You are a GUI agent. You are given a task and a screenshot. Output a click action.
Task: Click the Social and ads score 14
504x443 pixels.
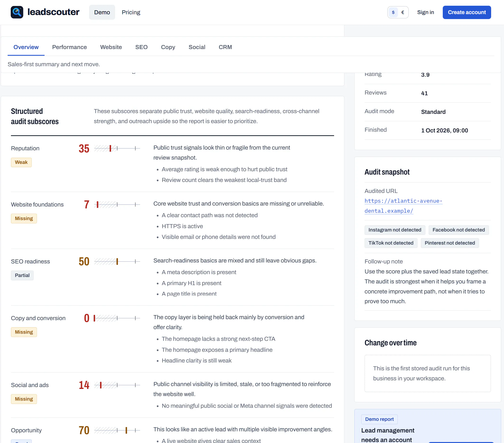click(84, 385)
